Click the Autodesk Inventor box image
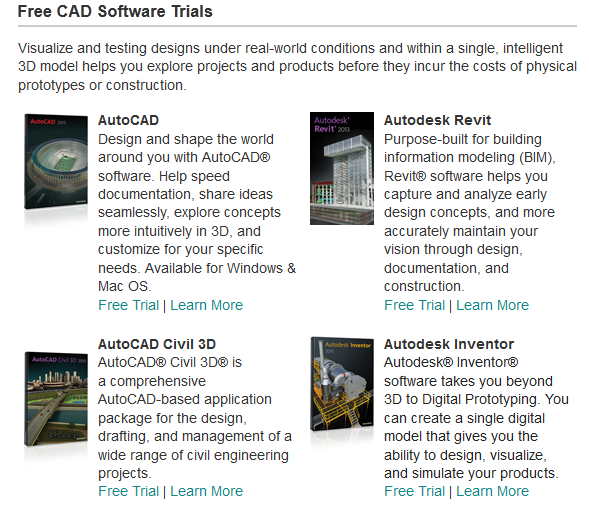 click(342, 384)
